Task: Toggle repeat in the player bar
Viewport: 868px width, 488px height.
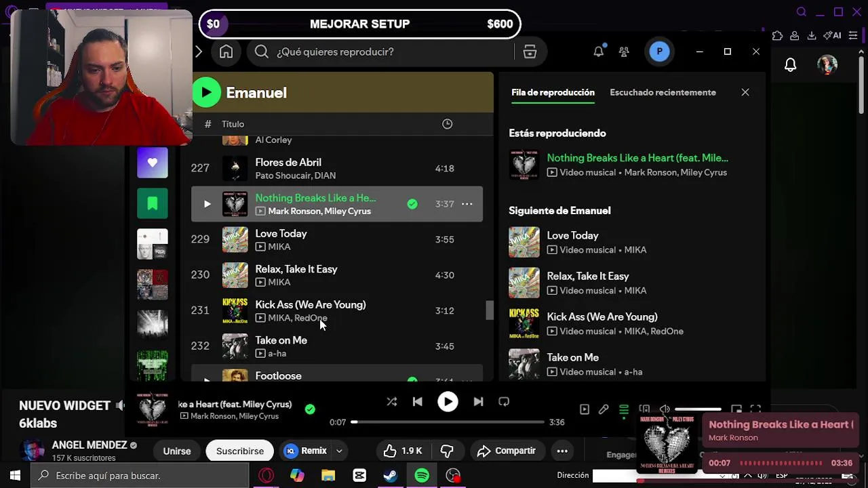Action: pos(504,402)
